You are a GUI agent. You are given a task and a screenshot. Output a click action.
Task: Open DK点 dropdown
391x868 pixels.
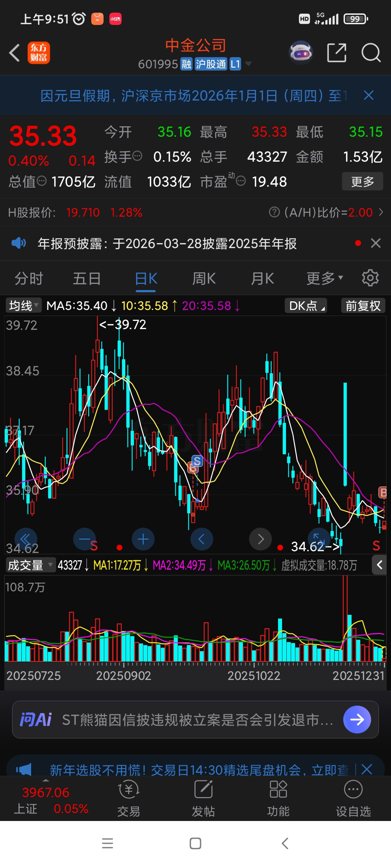click(306, 306)
